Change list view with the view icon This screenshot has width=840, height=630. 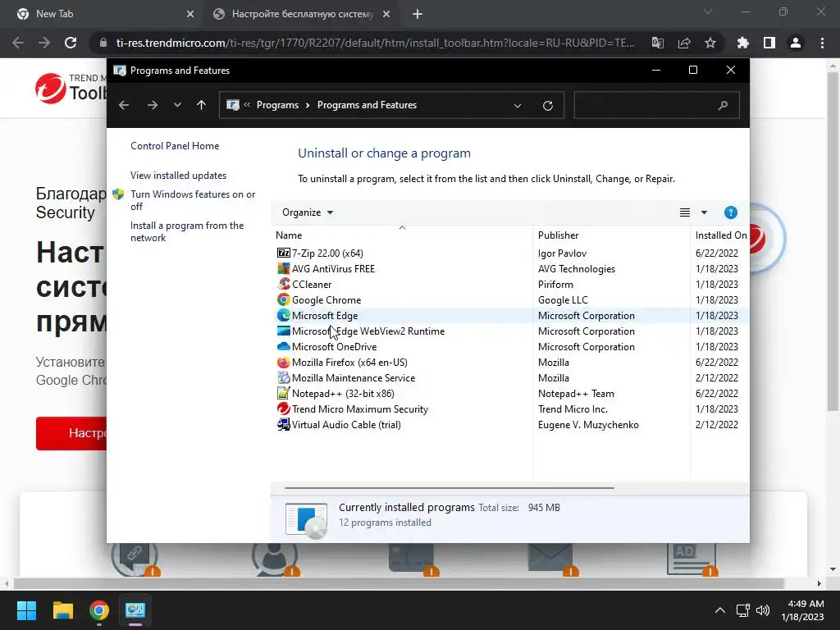(x=685, y=212)
